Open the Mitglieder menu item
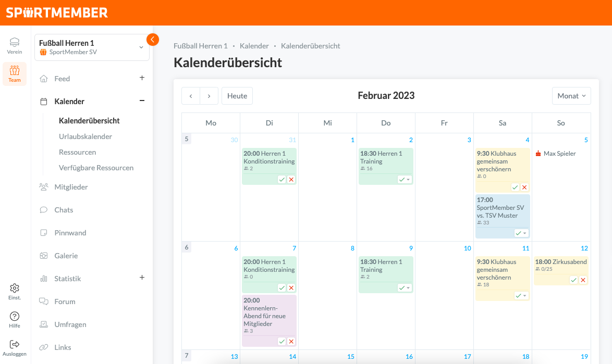The image size is (612, 364). 71,187
